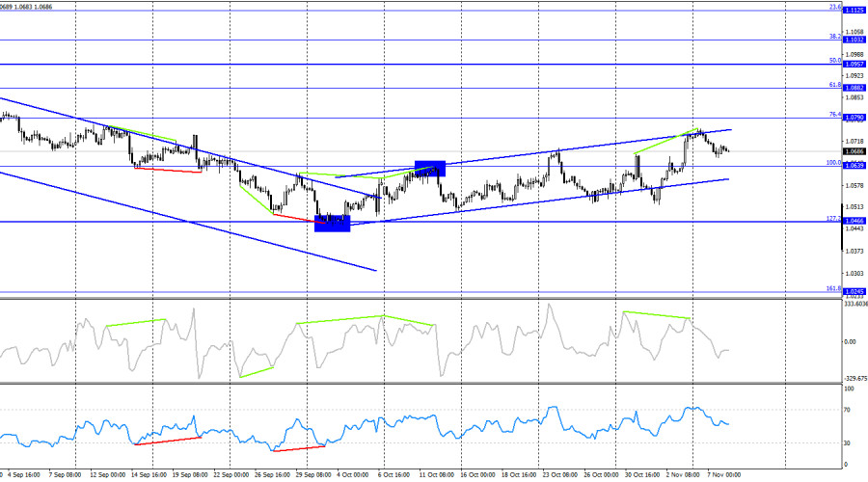Click the 1.1032 price level tag

[853, 40]
